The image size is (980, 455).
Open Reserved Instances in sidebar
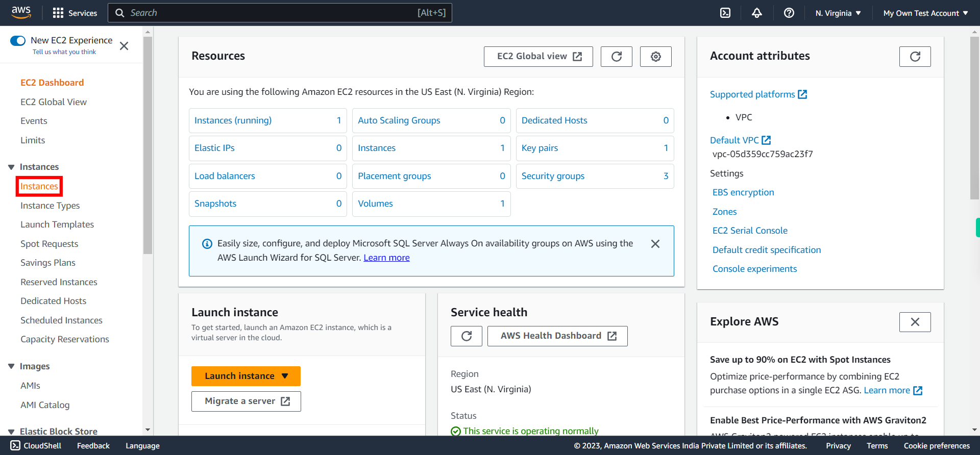[x=59, y=282]
